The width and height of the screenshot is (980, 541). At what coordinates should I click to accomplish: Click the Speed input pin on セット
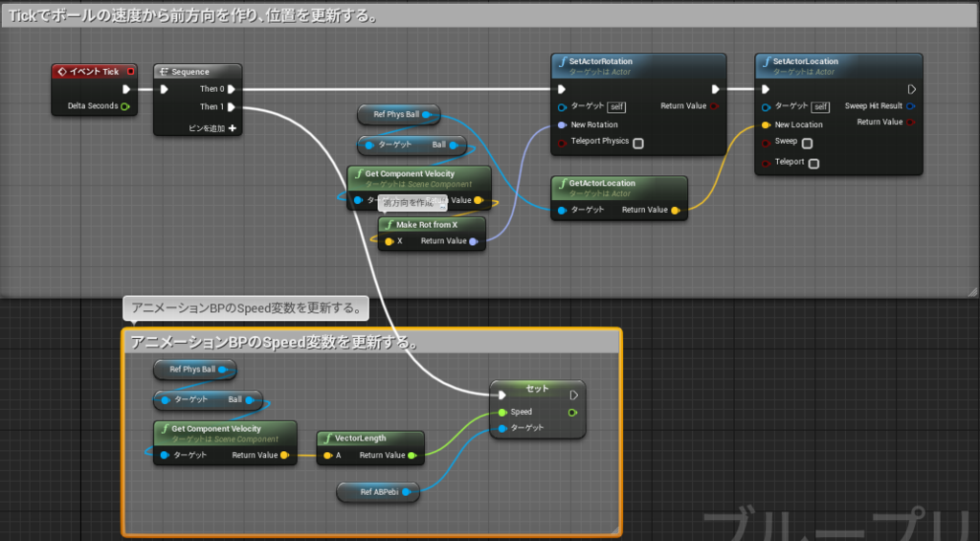[x=502, y=412]
